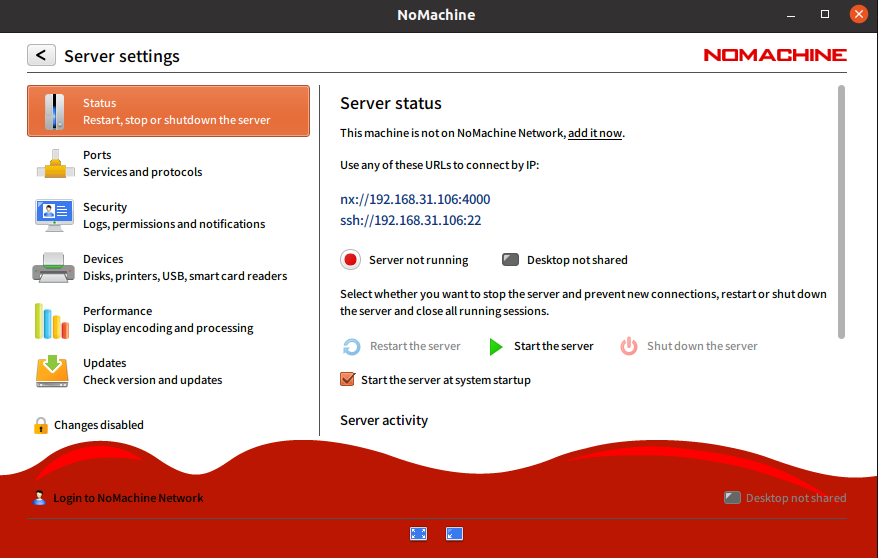Click the Login to NoMachine Network link

pos(128,498)
